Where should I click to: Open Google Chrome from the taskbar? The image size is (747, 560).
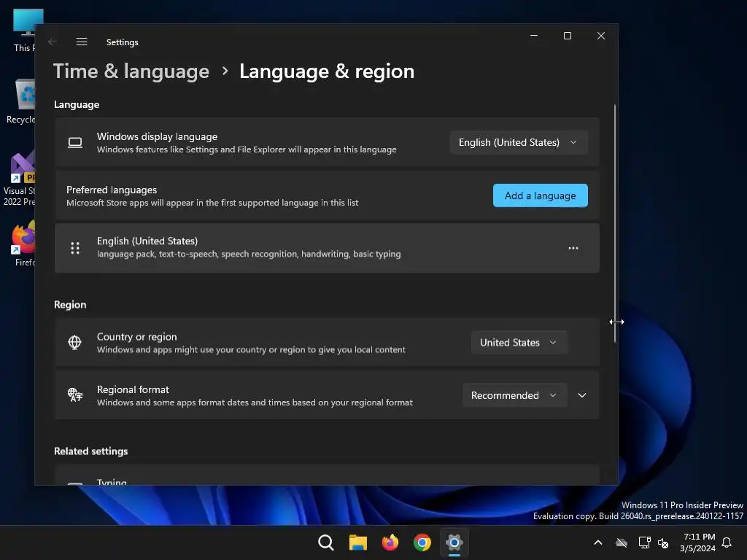pyautogui.click(x=422, y=542)
